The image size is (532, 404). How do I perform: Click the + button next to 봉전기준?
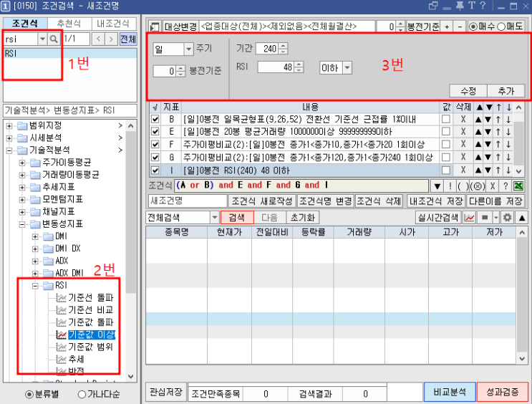click(x=447, y=27)
